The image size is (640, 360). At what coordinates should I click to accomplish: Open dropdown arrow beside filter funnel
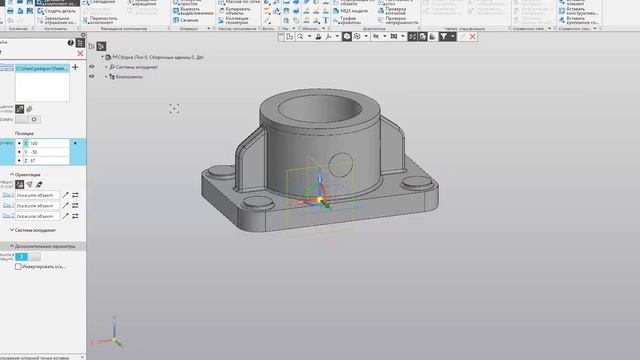click(453, 37)
